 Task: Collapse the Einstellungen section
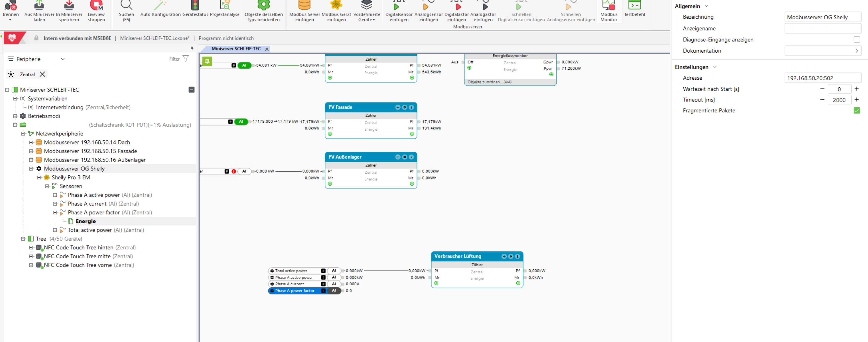715,67
